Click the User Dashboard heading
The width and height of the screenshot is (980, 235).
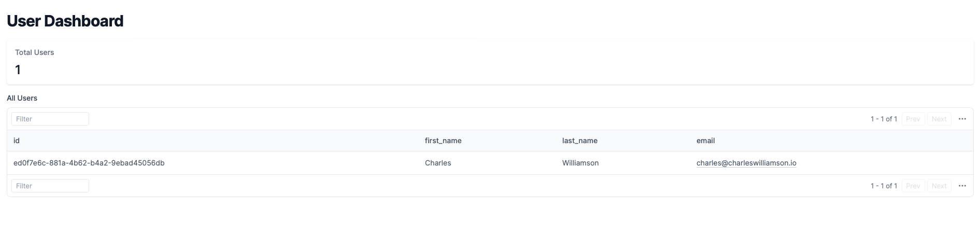pos(65,21)
